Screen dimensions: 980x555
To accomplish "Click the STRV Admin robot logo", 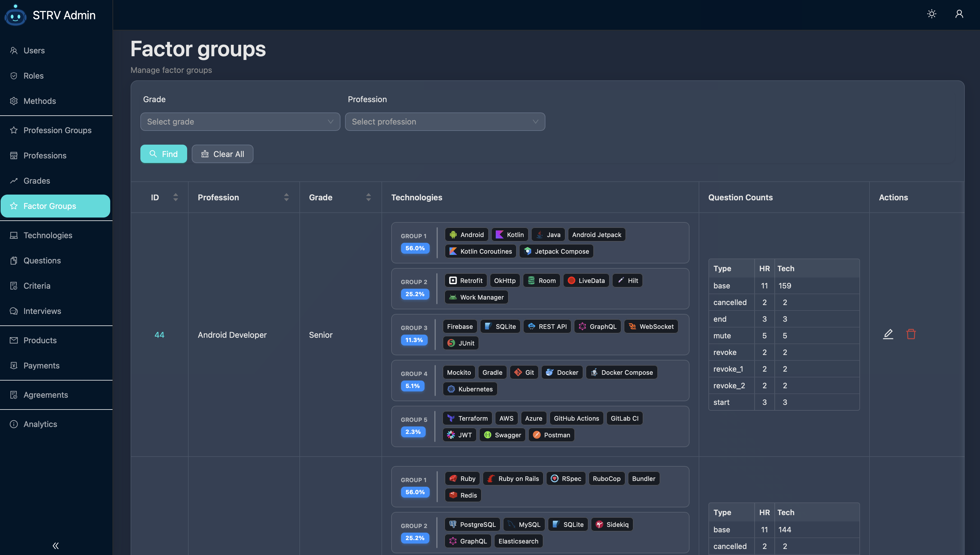I will [15, 15].
